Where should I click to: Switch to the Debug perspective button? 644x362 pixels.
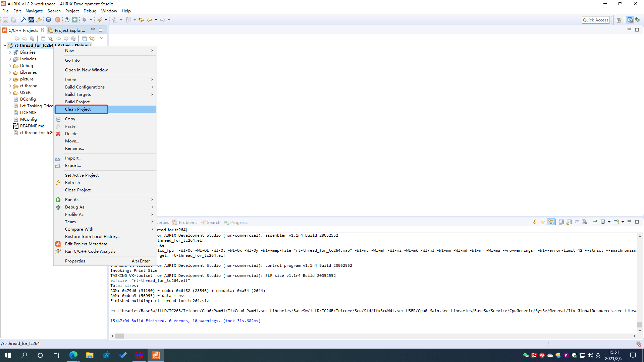point(638,20)
